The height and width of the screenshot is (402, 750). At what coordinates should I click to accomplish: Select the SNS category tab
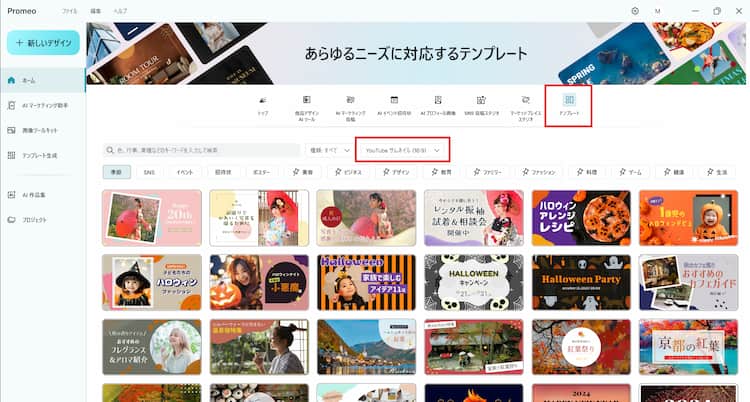click(x=149, y=172)
